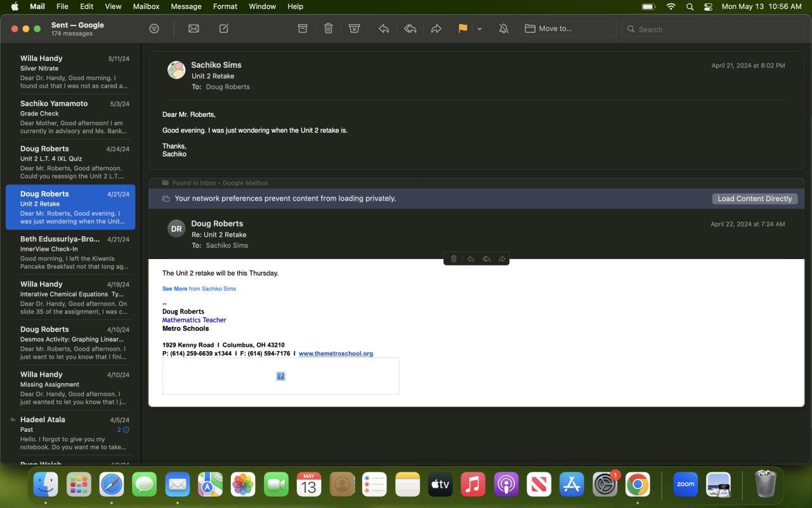
Task: Open System Settings from the dock
Action: (605, 485)
